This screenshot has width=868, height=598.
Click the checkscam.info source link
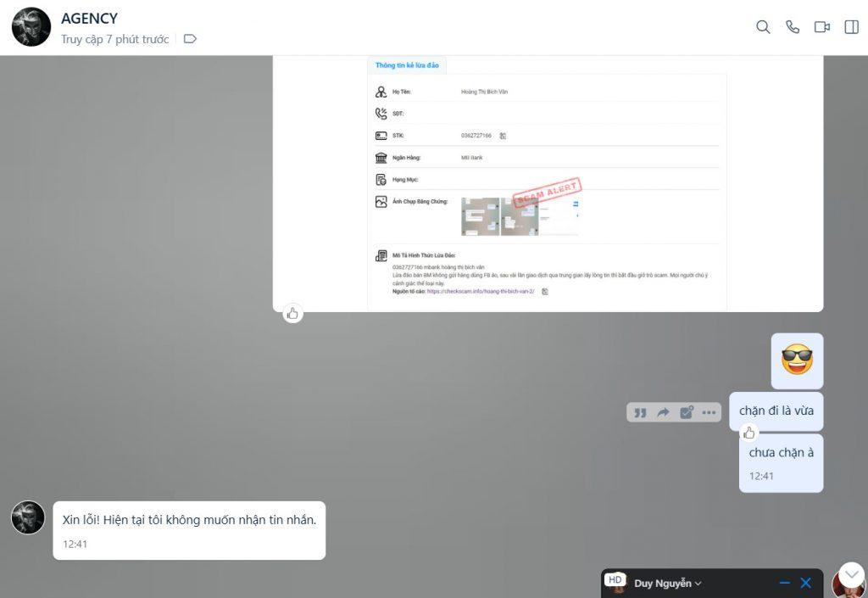point(481,291)
